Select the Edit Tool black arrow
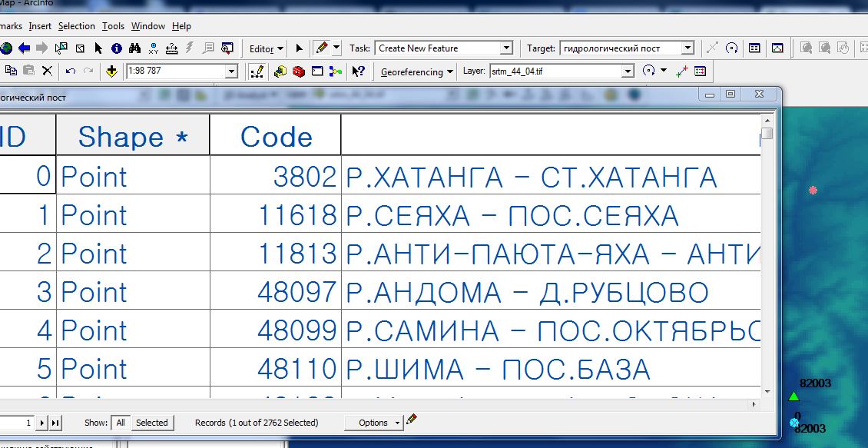 click(x=299, y=48)
